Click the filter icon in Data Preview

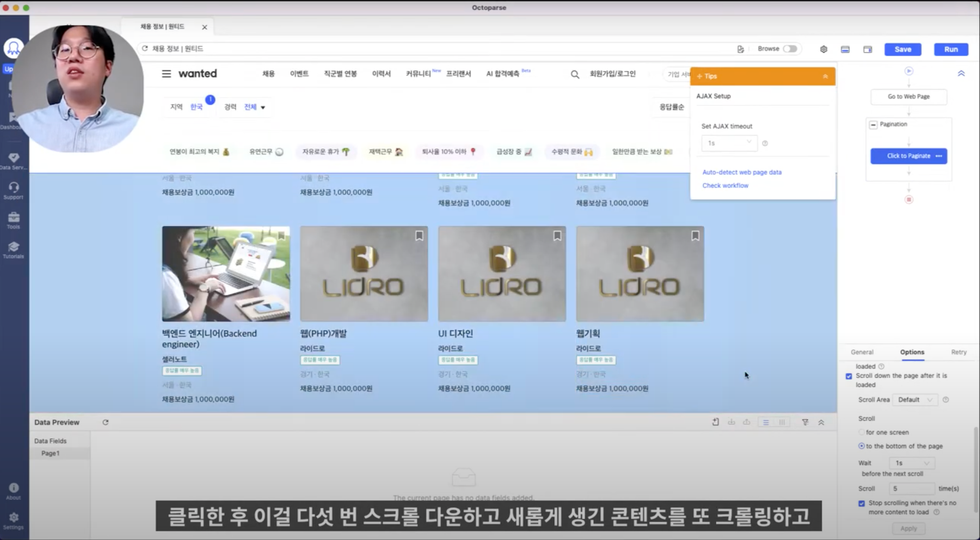[805, 422]
